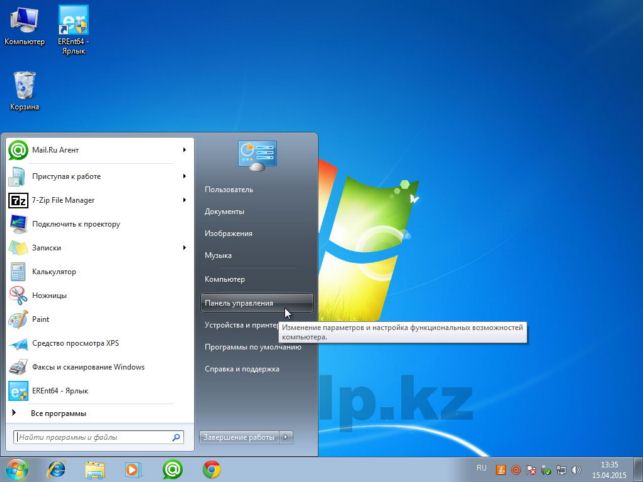643x482 pixels.
Task: Select the Корзина recycle bin icon
Action: 25,91
